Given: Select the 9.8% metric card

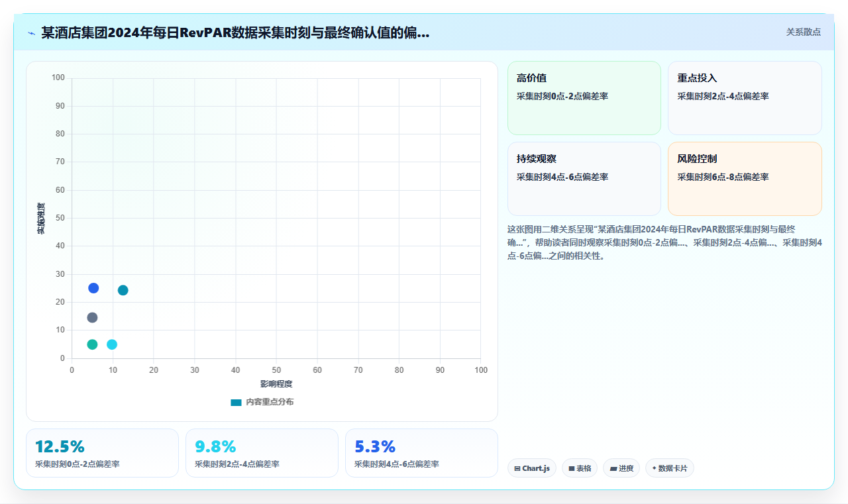Looking at the screenshot, I should [x=262, y=453].
